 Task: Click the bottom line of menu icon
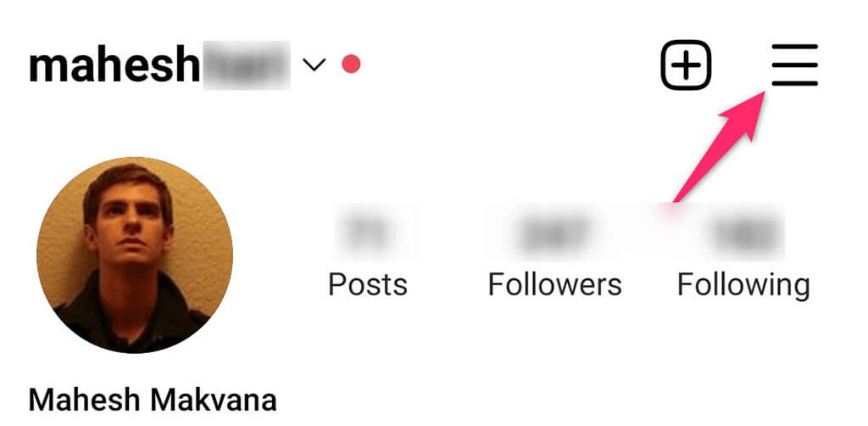click(794, 84)
